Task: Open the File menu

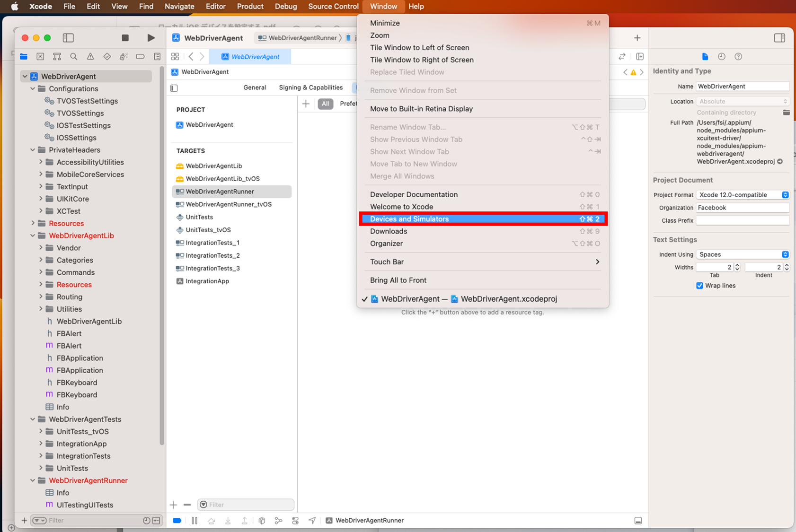Action: (x=69, y=6)
